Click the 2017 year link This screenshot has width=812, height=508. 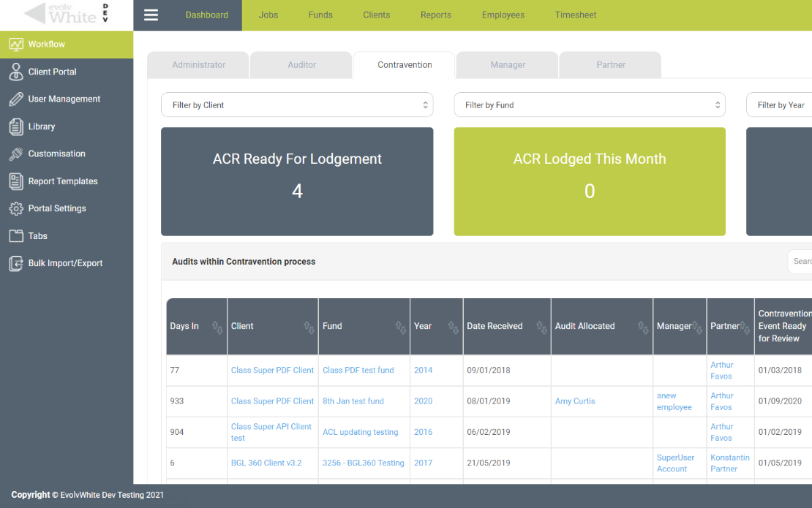[x=423, y=463]
